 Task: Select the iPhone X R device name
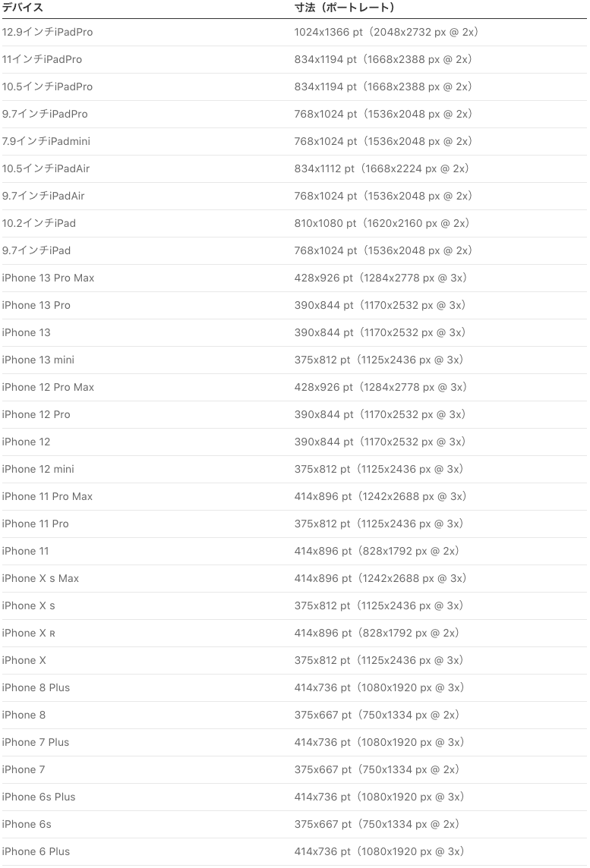(x=28, y=634)
